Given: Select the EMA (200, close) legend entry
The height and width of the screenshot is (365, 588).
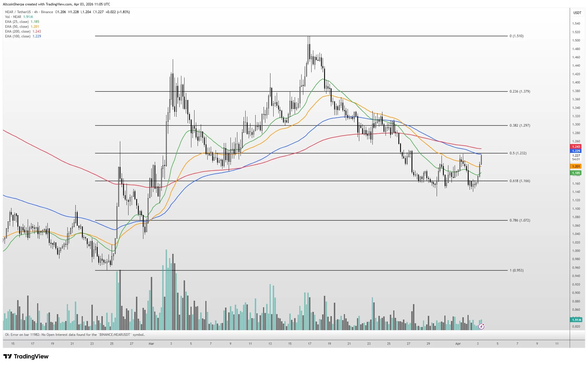Looking at the screenshot, I should 17,31.
